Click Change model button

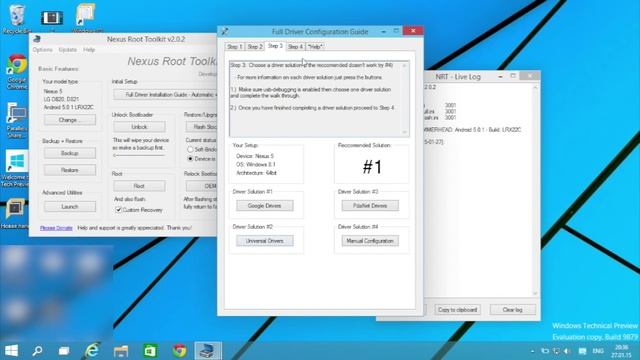pos(70,120)
